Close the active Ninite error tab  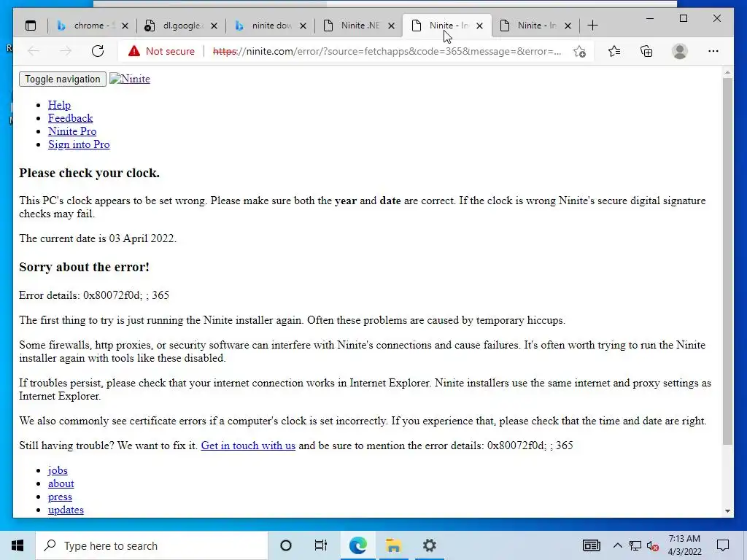click(479, 26)
